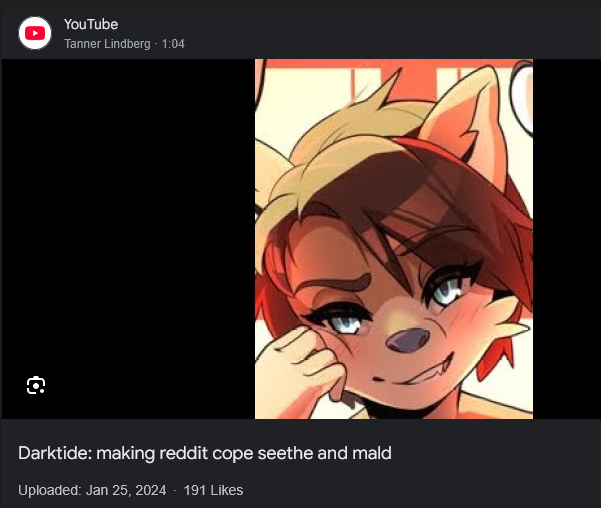Click the YouTube source name text
This screenshot has height=508, width=601.
click(x=91, y=24)
